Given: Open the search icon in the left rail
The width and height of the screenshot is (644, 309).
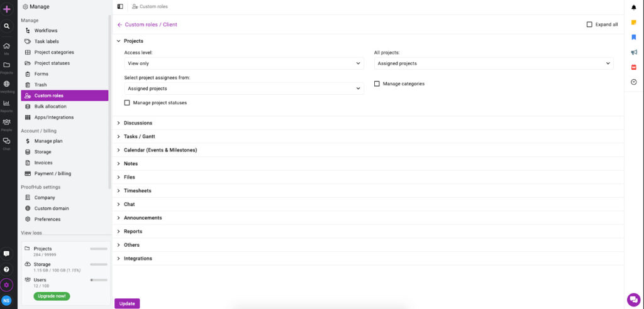Looking at the screenshot, I should (x=6, y=26).
